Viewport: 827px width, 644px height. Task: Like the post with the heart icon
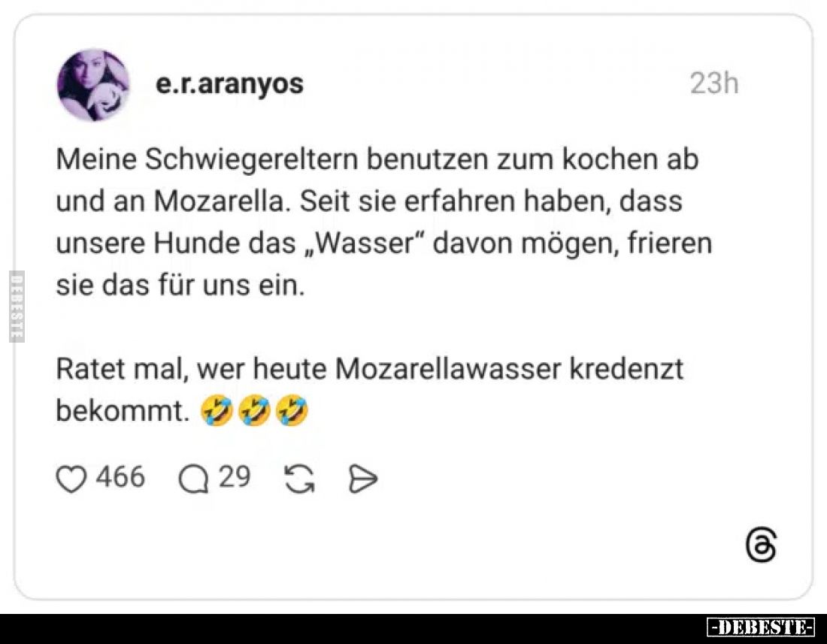71,479
